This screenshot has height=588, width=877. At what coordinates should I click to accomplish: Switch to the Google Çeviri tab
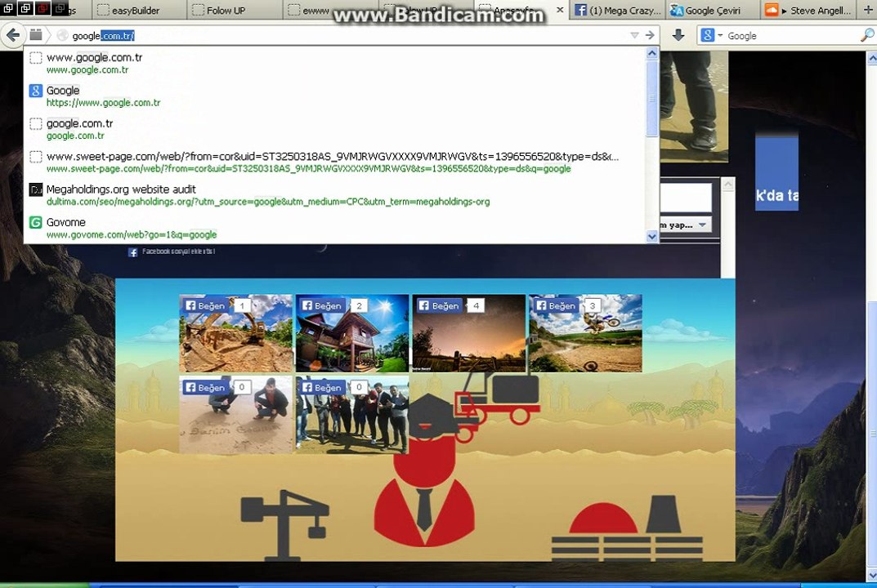(713, 10)
